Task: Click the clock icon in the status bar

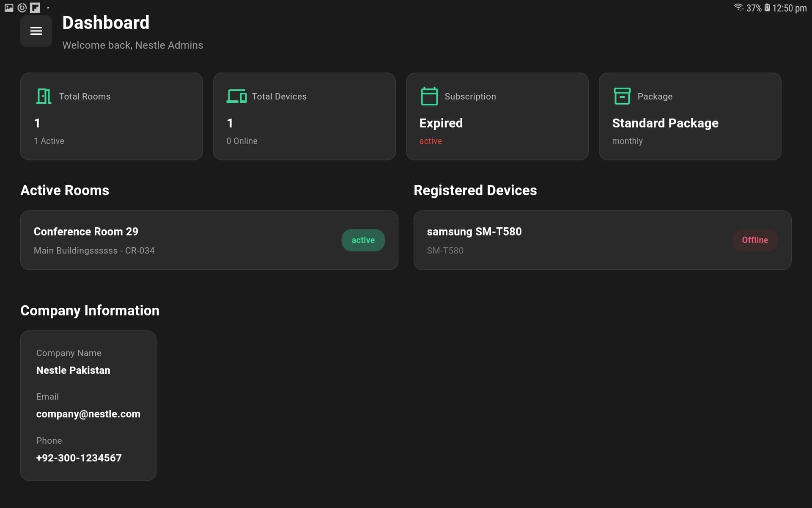Action: 22,7
